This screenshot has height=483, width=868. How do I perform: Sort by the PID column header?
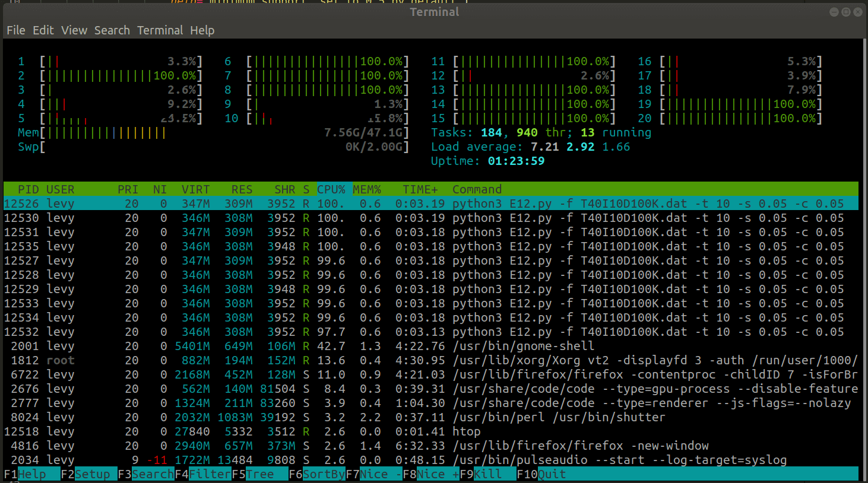coord(28,189)
